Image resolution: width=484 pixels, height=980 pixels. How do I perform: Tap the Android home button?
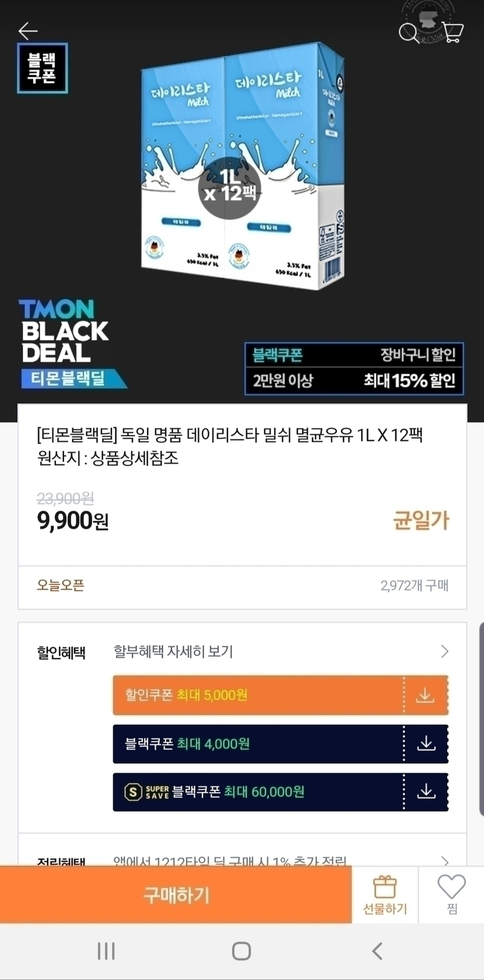(241, 951)
